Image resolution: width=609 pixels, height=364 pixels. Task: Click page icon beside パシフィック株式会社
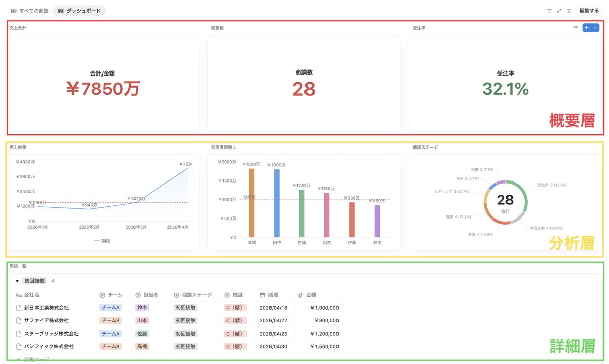pos(19,347)
